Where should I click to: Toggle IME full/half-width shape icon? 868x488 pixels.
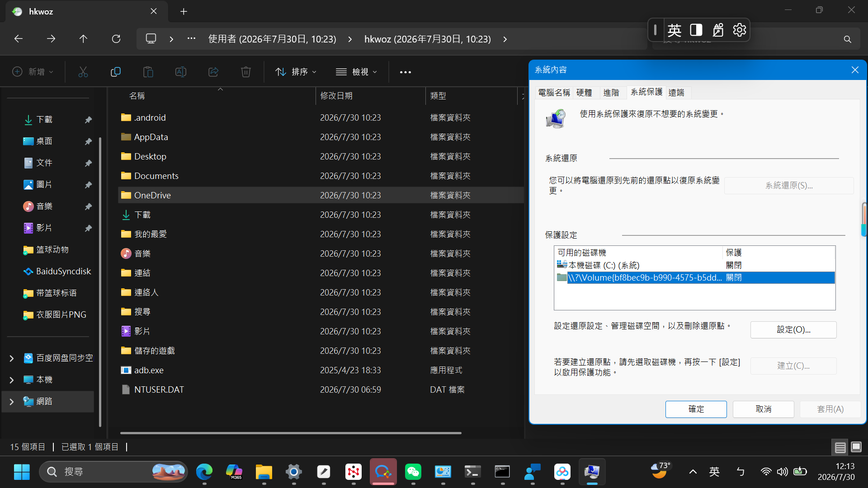pos(696,30)
